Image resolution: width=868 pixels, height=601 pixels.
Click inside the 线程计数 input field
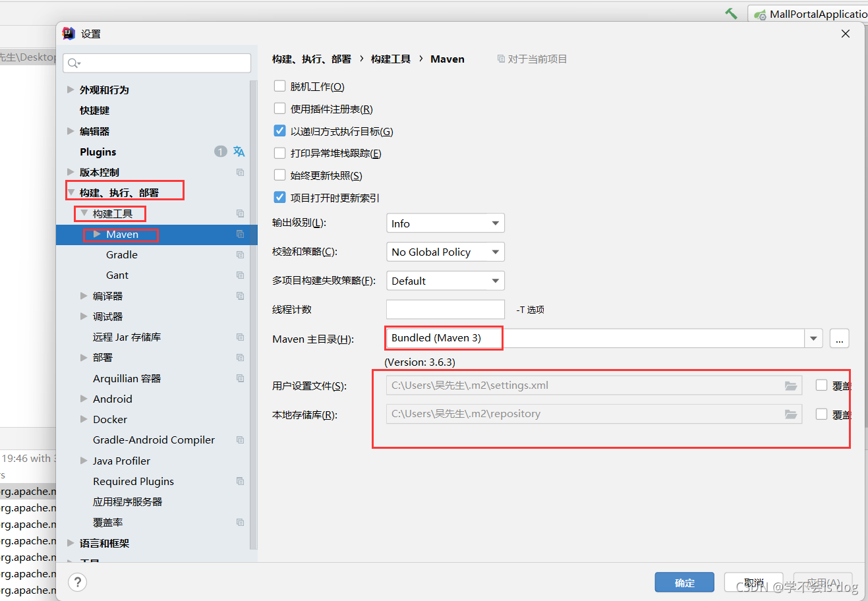(445, 309)
